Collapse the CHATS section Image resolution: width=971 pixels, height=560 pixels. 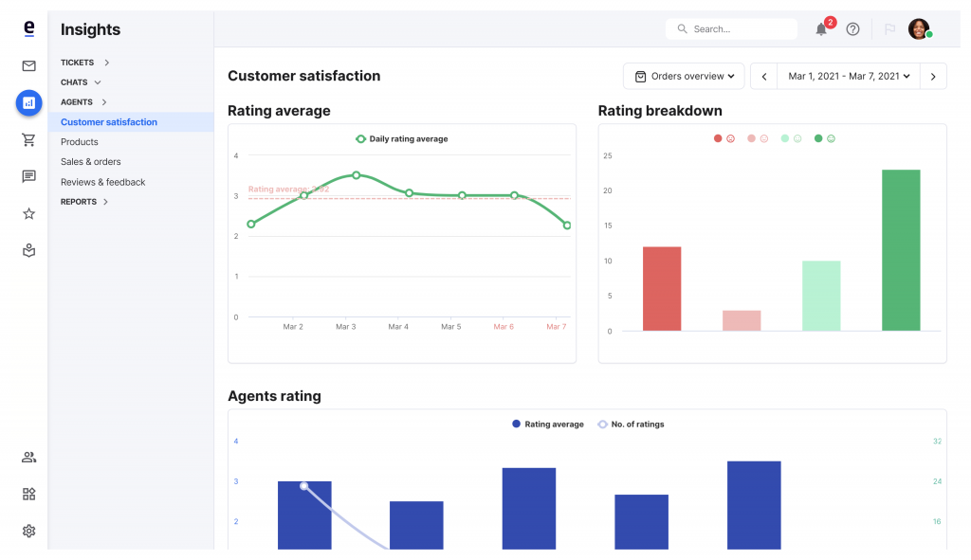81,82
